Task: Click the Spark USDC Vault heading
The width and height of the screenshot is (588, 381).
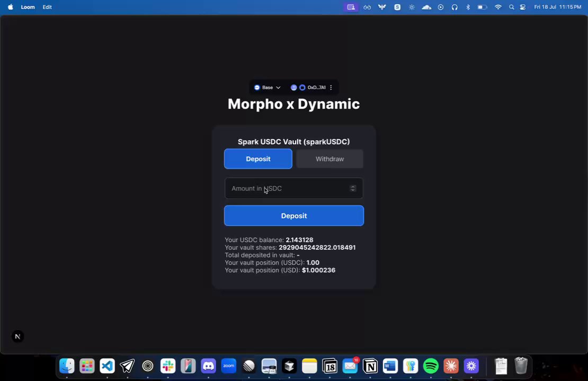Action: coord(293,142)
